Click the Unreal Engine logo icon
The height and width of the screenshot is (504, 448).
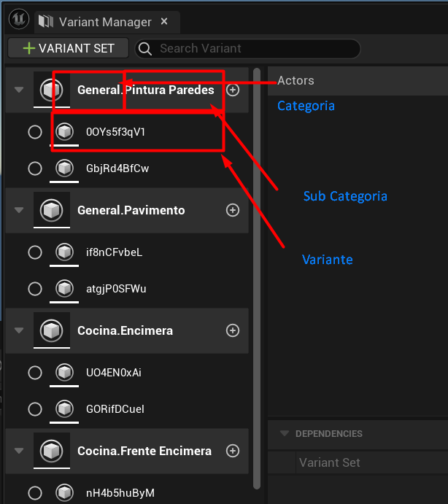(x=18, y=21)
